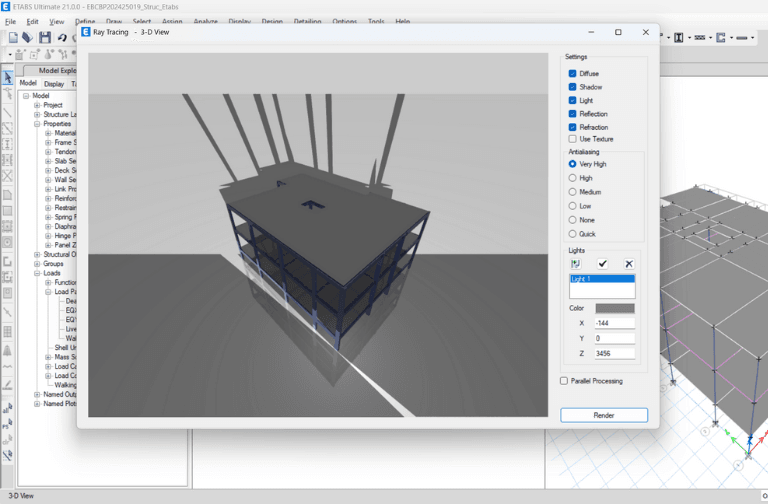Click the Undo arrow icon
The height and width of the screenshot is (504, 768).
[62, 38]
